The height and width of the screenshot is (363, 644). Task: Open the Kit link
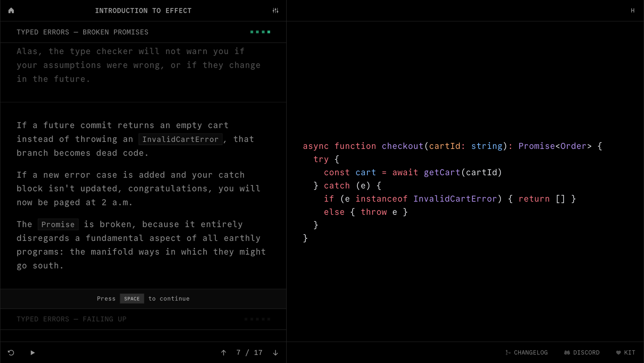626,353
